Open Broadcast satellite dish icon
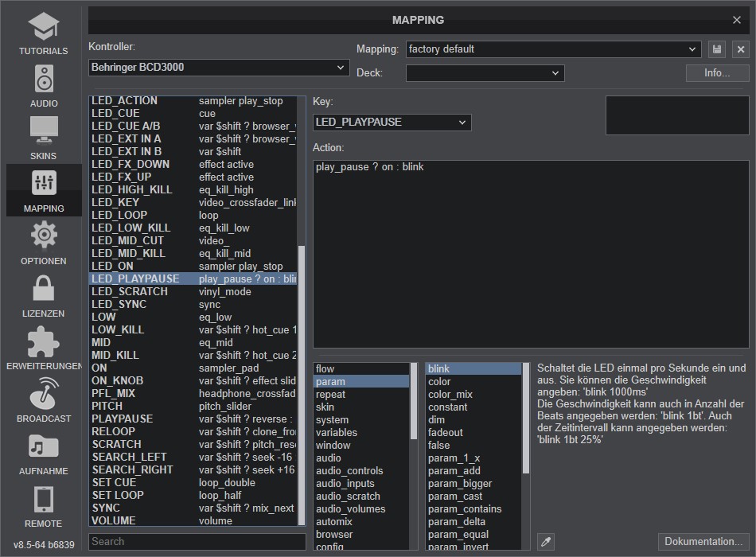The width and height of the screenshot is (756, 557). [x=44, y=394]
